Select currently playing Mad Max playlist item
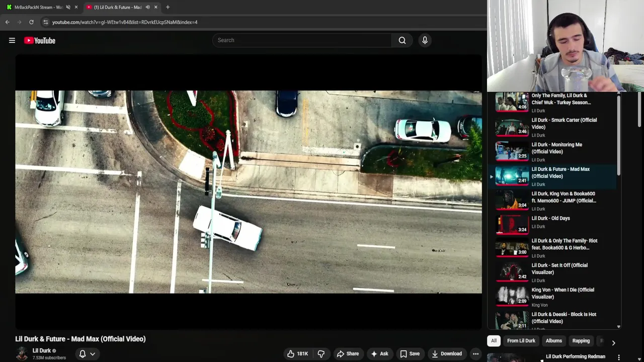 click(553, 176)
